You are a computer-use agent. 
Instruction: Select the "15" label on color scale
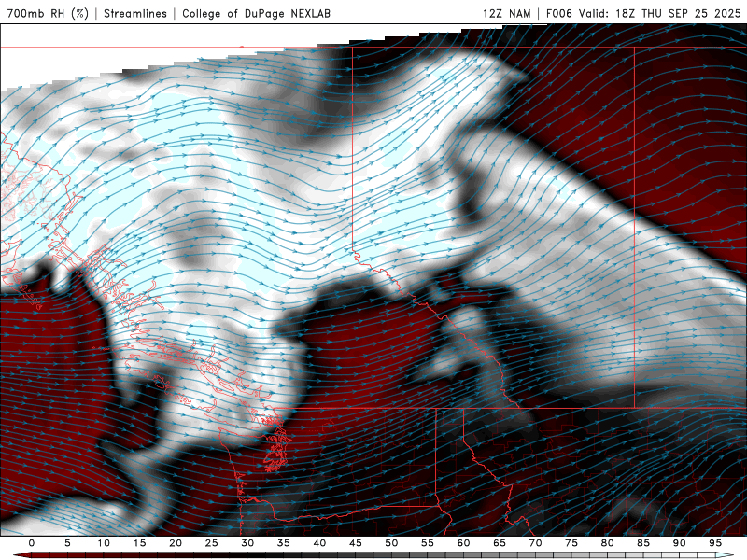pyautogui.click(x=139, y=543)
